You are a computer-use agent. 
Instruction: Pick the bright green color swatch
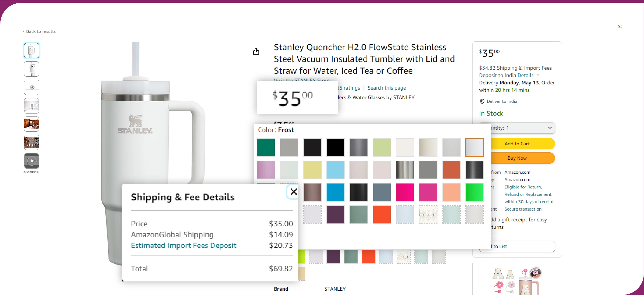tap(474, 192)
